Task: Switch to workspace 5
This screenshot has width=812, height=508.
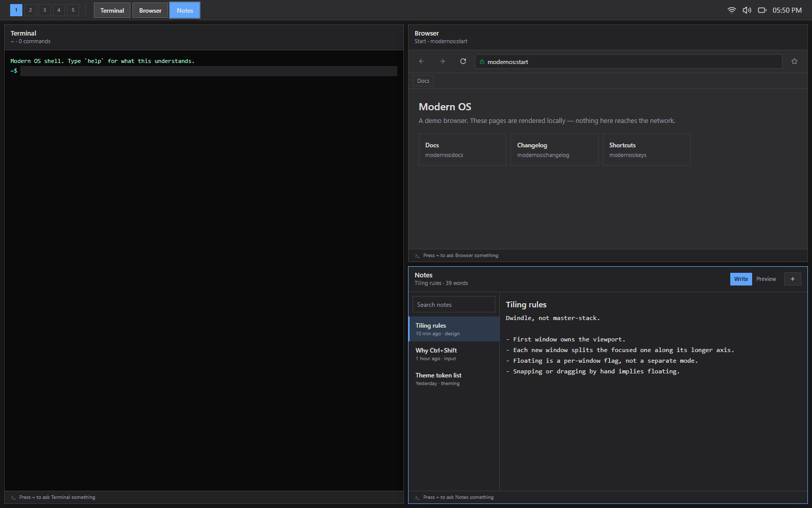Action: (x=73, y=10)
